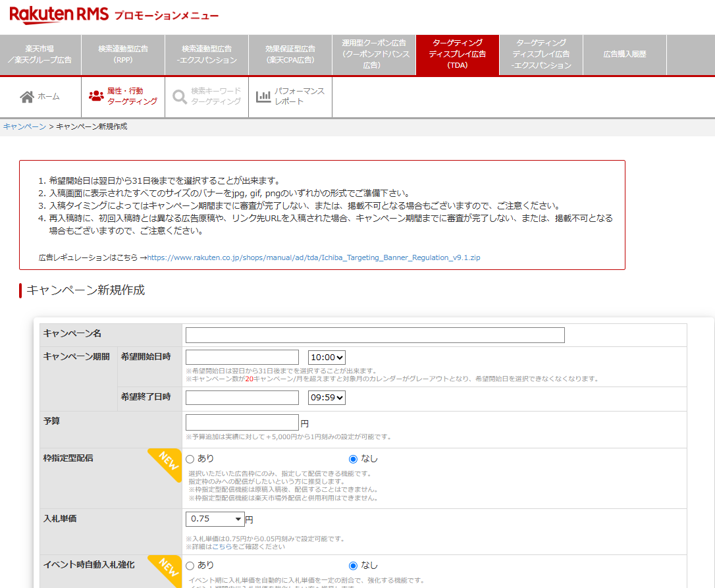Open the 検索連動型広告 (RPP) tab
The height and width of the screenshot is (588, 715).
coord(122,55)
